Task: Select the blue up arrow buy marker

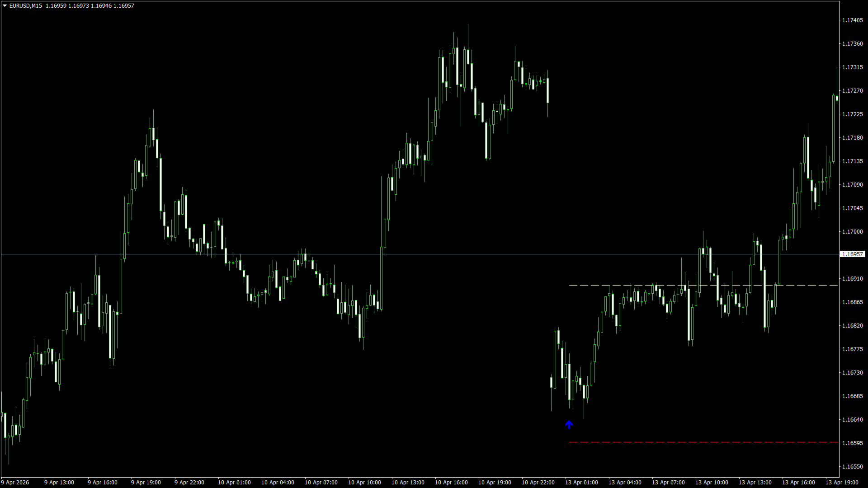Action: (569, 424)
